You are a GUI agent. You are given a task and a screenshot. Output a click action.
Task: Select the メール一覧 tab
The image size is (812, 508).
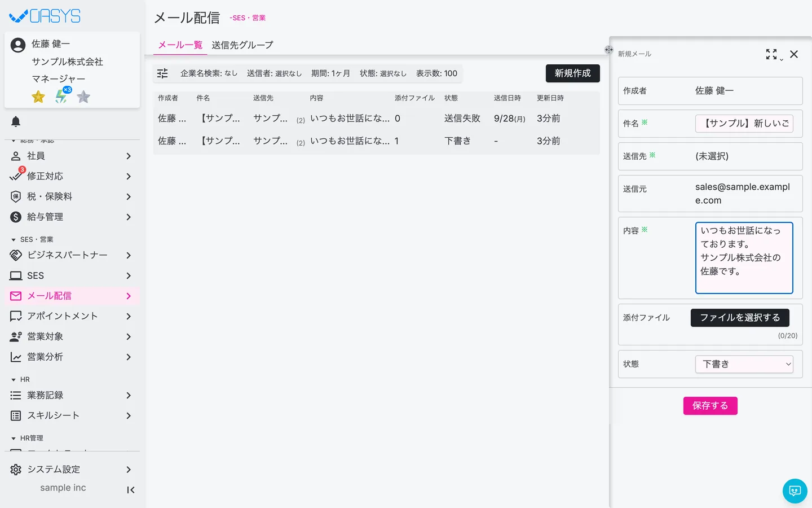(180, 45)
